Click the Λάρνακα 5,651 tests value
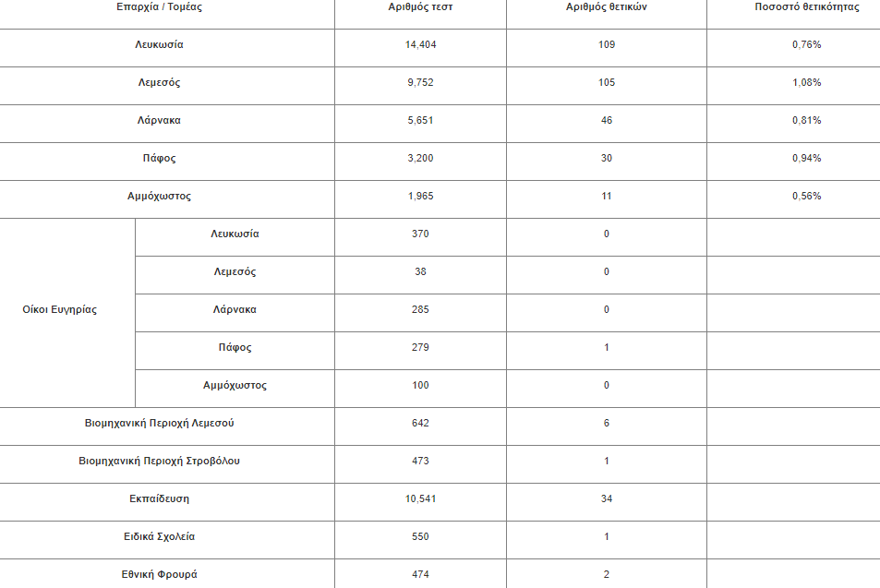Screen dimensions: 880x588 pyautogui.click(x=420, y=120)
